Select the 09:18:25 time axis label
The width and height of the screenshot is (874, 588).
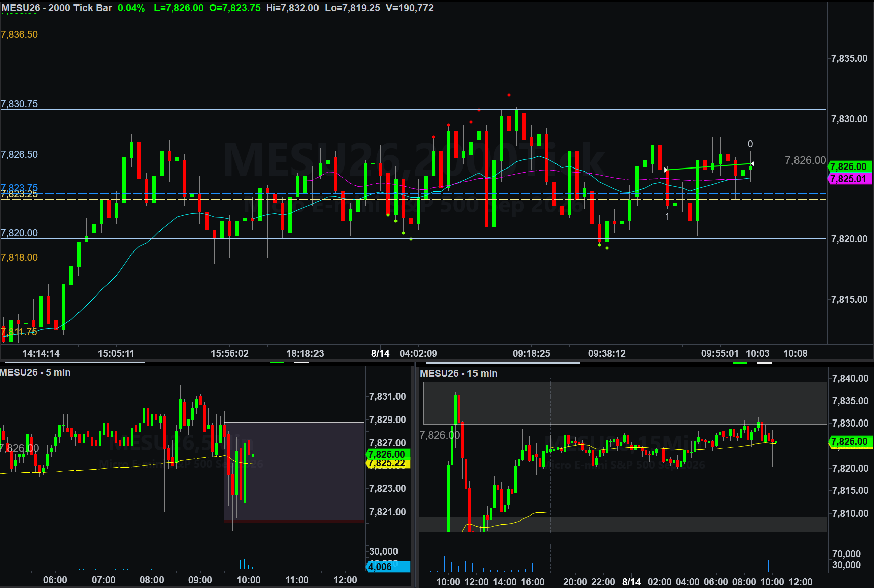[x=531, y=353]
